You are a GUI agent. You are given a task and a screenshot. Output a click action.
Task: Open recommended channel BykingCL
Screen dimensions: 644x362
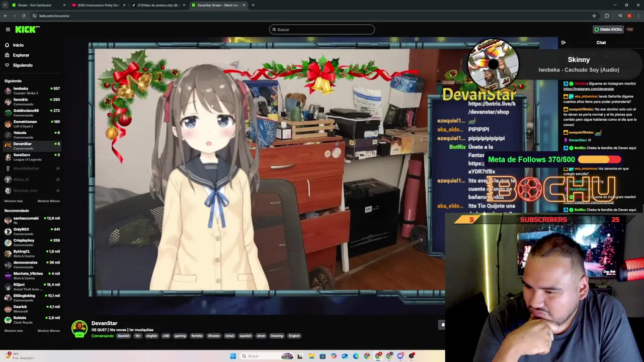tap(31, 253)
